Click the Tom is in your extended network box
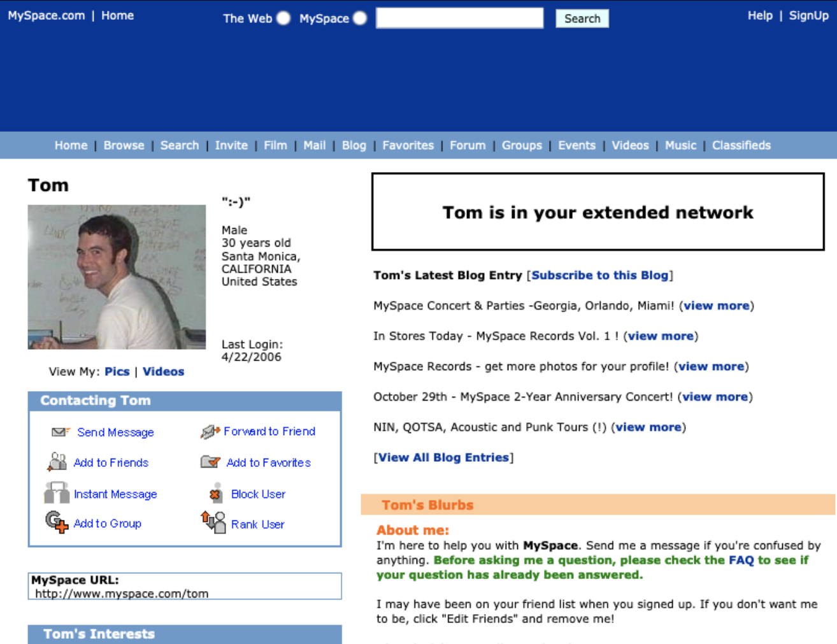The height and width of the screenshot is (644, 837). tap(597, 211)
